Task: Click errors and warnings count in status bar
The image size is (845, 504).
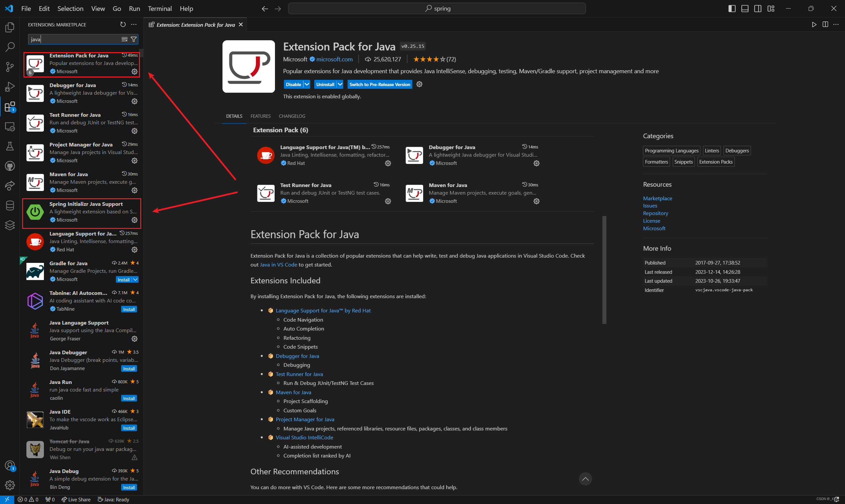Action: tap(28, 500)
